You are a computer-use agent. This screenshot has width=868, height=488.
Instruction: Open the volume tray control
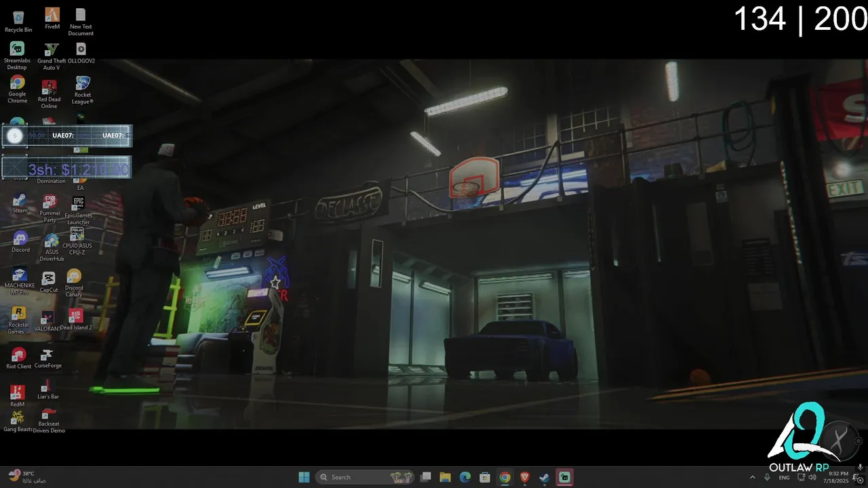click(813, 477)
